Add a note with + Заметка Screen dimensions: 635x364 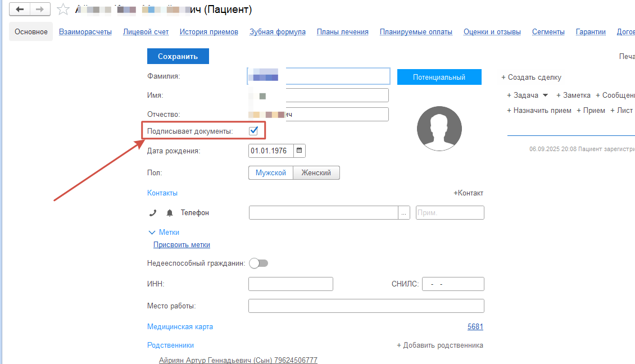point(573,95)
